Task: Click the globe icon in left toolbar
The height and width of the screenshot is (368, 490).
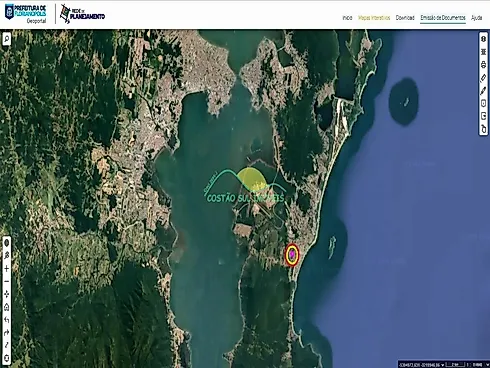Action: point(6,243)
